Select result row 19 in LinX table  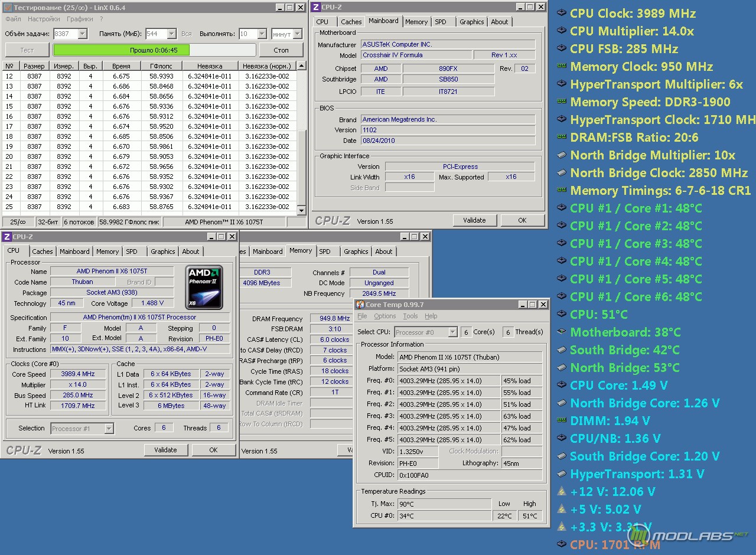(x=149, y=146)
